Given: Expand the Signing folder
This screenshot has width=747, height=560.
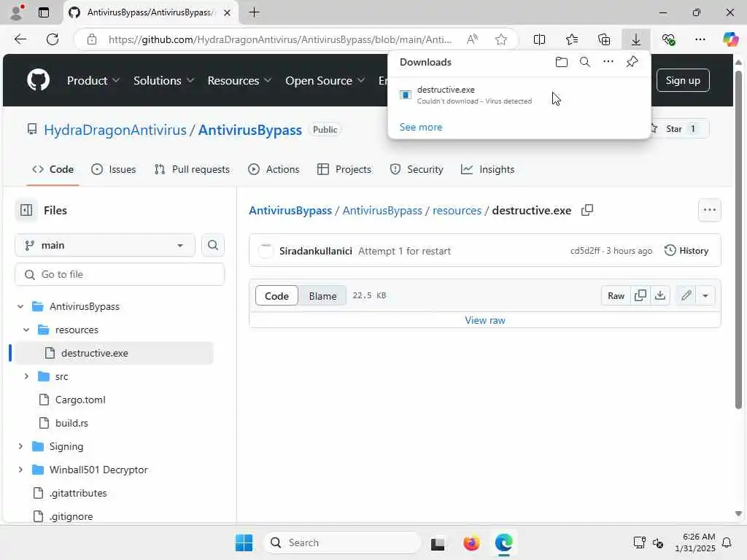Looking at the screenshot, I should point(20,446).
